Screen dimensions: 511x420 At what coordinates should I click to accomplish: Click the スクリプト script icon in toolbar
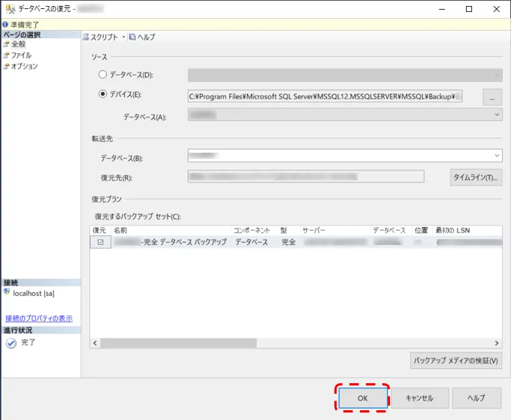pyautogui.click(x=86, y=37)
